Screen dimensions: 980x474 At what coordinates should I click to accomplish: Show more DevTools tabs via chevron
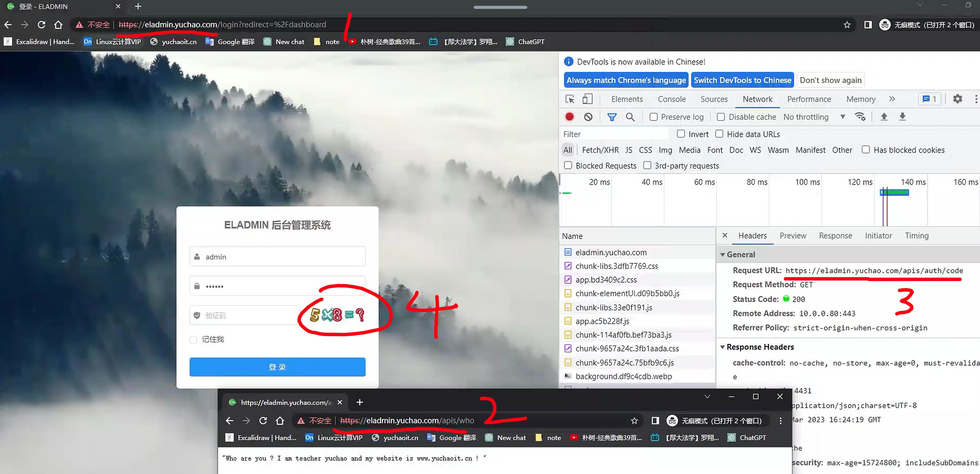tap(892, 99)
